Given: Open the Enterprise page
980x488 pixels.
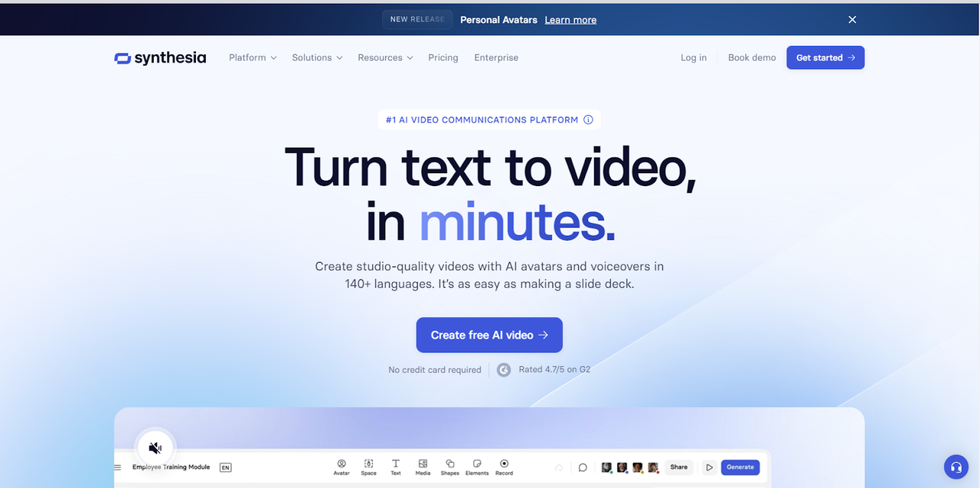Looking at the screenshot, I should tap(496, 57).
